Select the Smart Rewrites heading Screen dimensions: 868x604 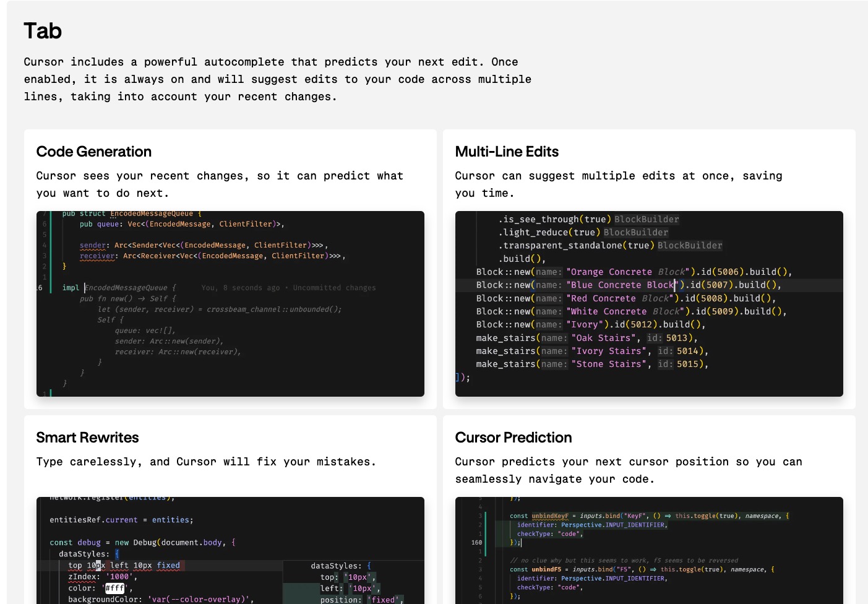tap(87, 438)
